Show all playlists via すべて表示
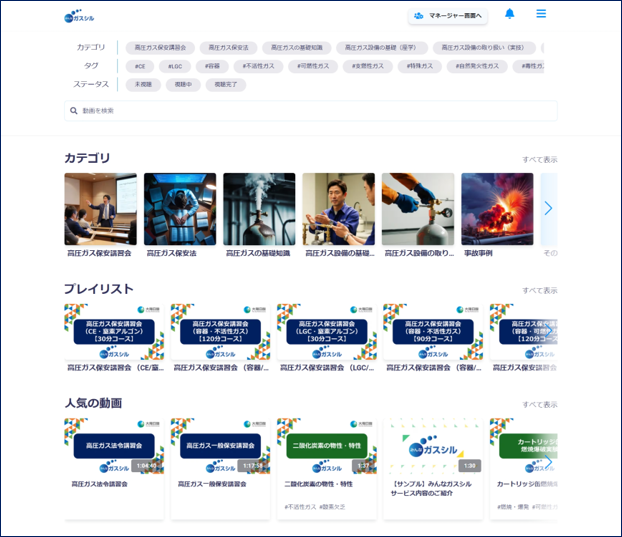This screenshot has width=622, height=537. tap(539, 291)
